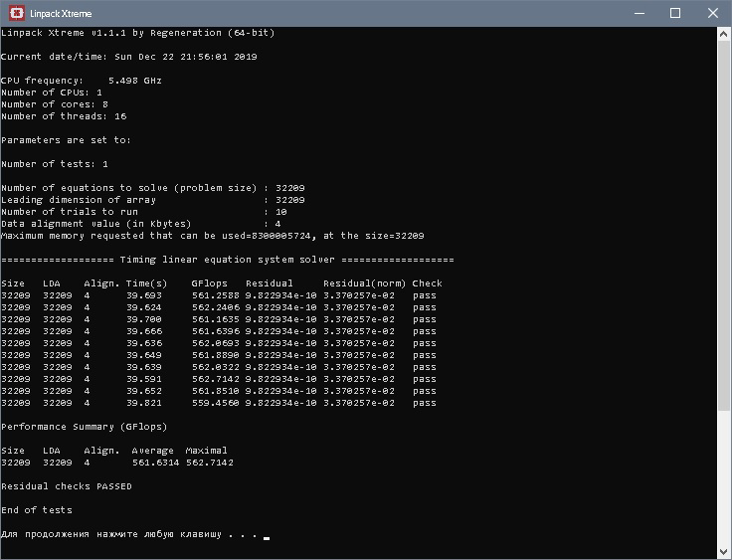Click the 'Maximal' column header

pos(206,451)
